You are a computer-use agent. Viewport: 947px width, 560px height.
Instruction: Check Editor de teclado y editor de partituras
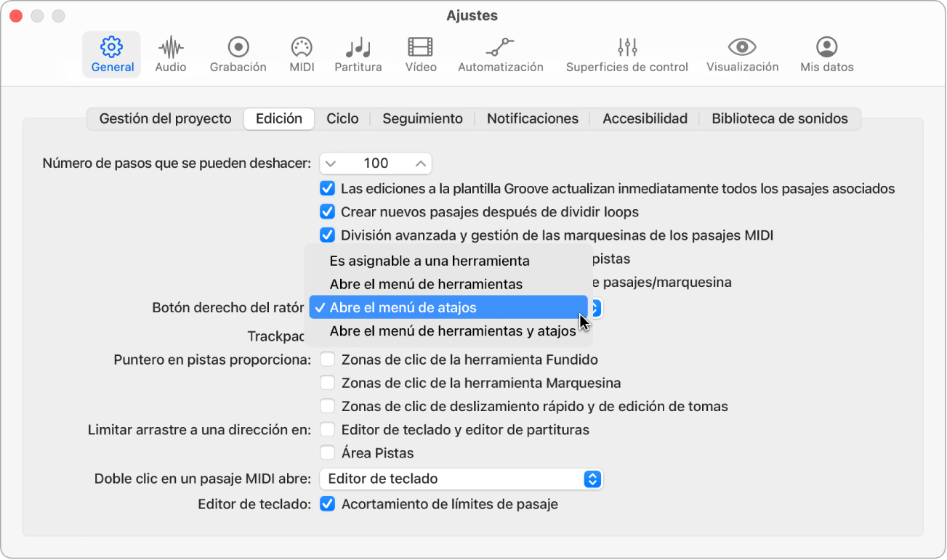[x=327, y=429]
